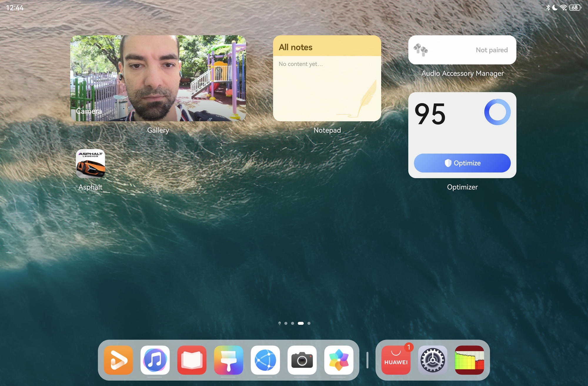
Task: Tap the 'Camera' album label on photo
Action: [x=89, y=111]
